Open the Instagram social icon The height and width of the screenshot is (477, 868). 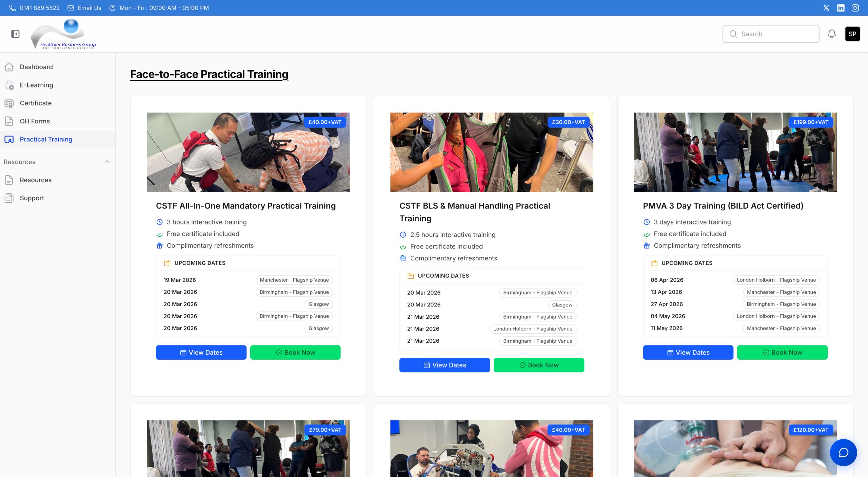pyautogui.click(x=855, y=8)
